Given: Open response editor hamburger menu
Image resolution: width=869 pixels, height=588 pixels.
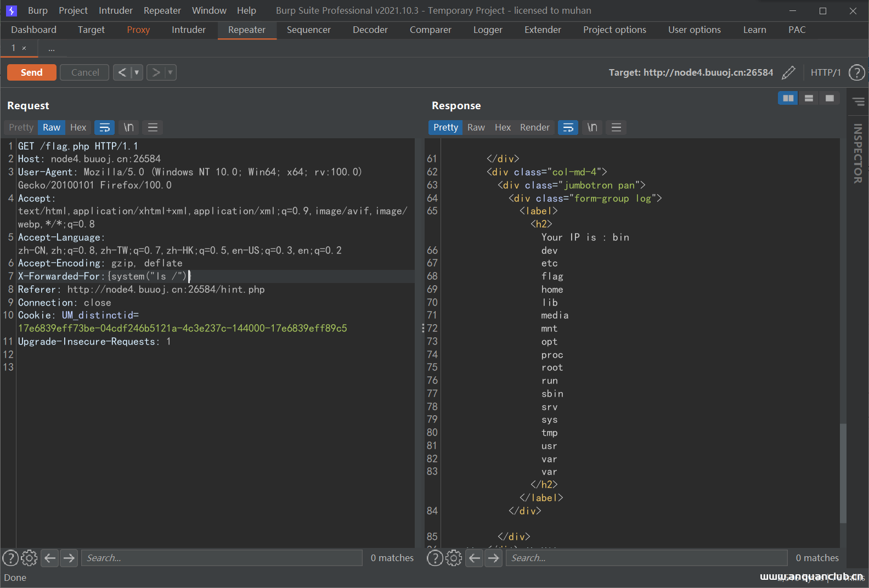Looking at the screenshot, I should pyautogui.click(x=617, y=127).
